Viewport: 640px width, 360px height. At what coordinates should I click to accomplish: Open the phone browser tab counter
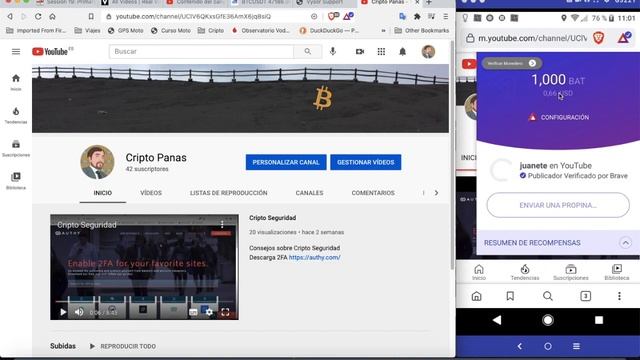[x=585, y=296]
